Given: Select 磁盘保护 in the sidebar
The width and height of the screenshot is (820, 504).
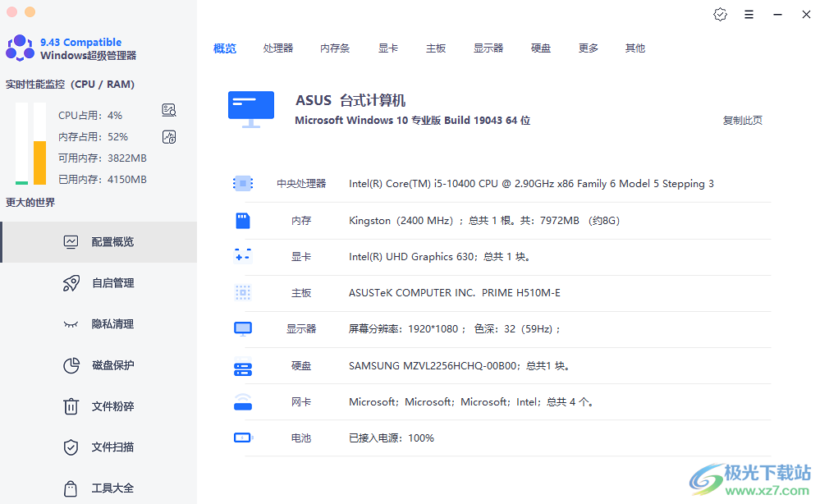Looking at the screenshot, I should pyautogui.click(x=98, y=365).
